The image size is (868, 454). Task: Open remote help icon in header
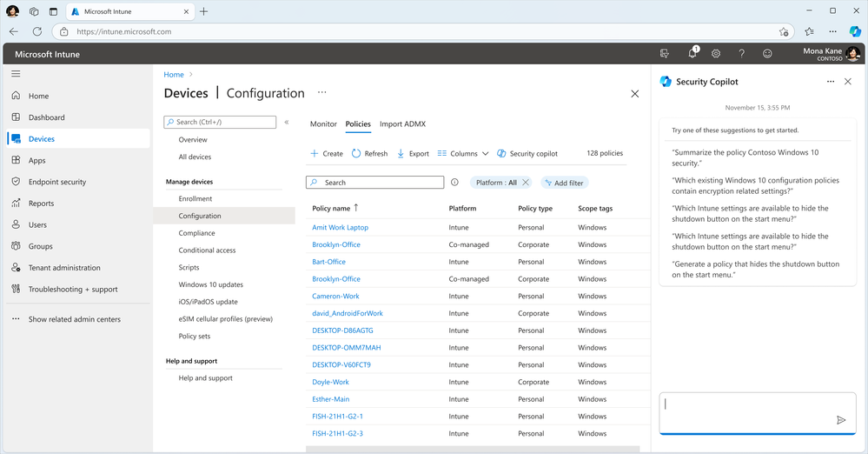click(665, 54)
